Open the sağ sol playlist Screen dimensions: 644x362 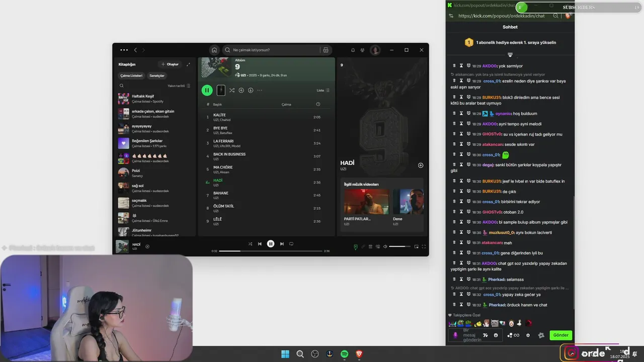156,188
